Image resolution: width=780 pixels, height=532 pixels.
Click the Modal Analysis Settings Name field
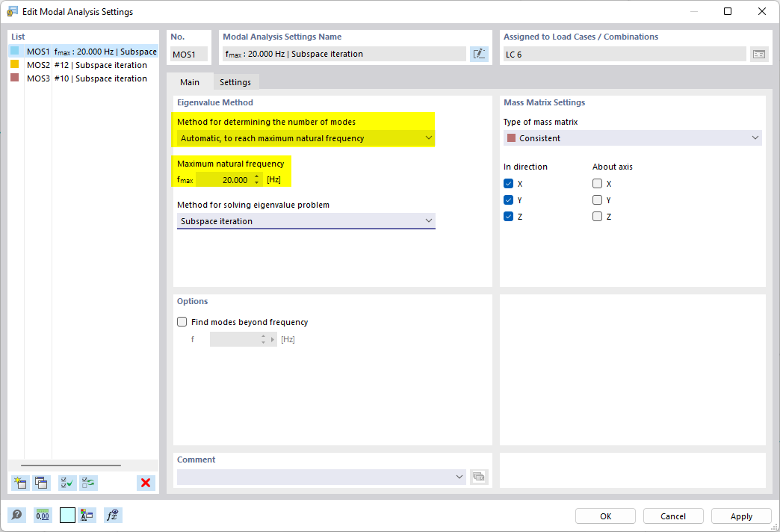click(344, 54)
